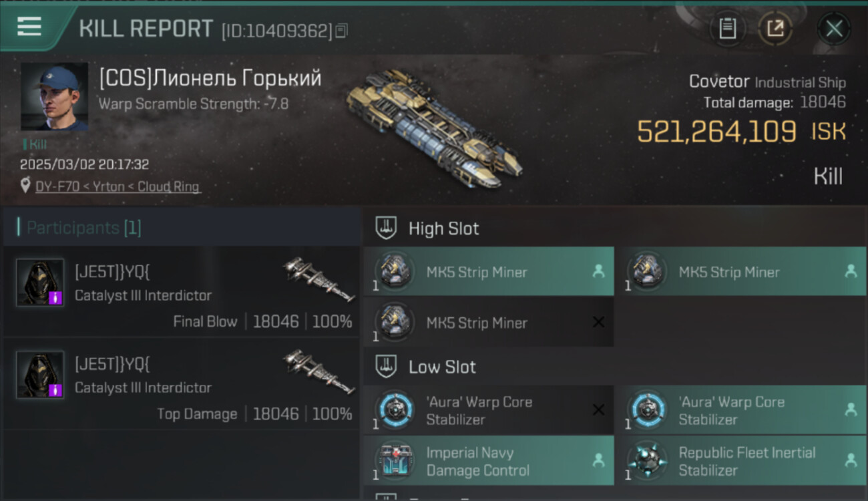Viewport: 868px width, 501px height.
Task: Copy the kill report ID icon
Action: pos(341,31)
